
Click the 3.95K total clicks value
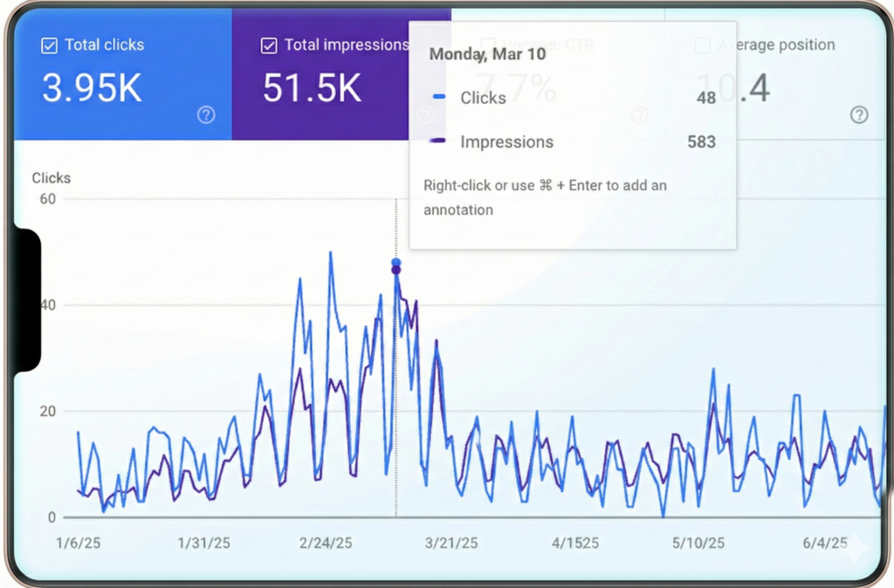pyautogui.click(x=91, y=87)
